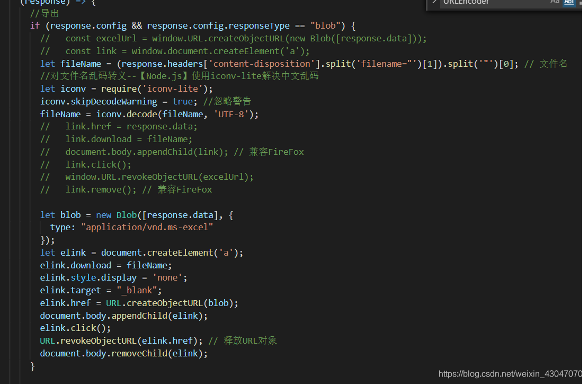This screenshot has width=588, height=384.
Task: Click the commented "const link" line
Action: [x=175, y=51]
